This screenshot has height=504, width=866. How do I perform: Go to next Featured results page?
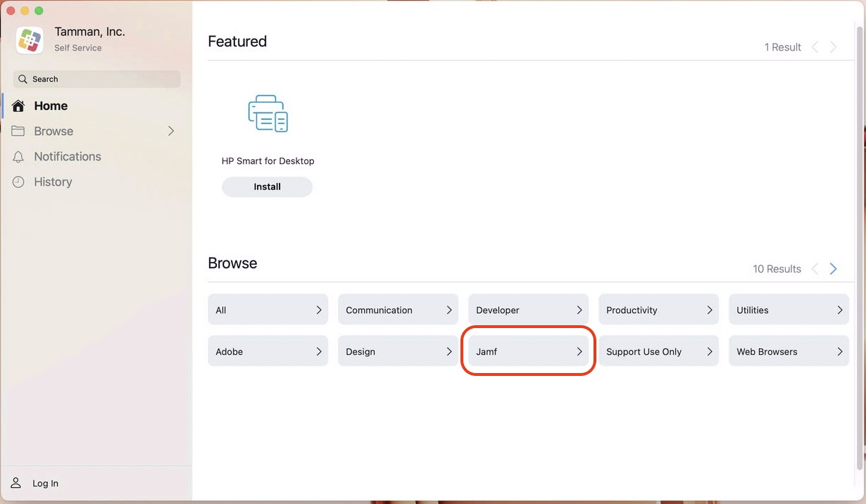click(834, 47)
